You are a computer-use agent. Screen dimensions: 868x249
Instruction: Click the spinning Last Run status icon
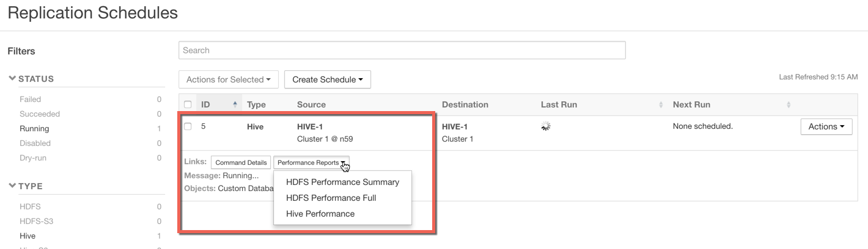point(546,126)
